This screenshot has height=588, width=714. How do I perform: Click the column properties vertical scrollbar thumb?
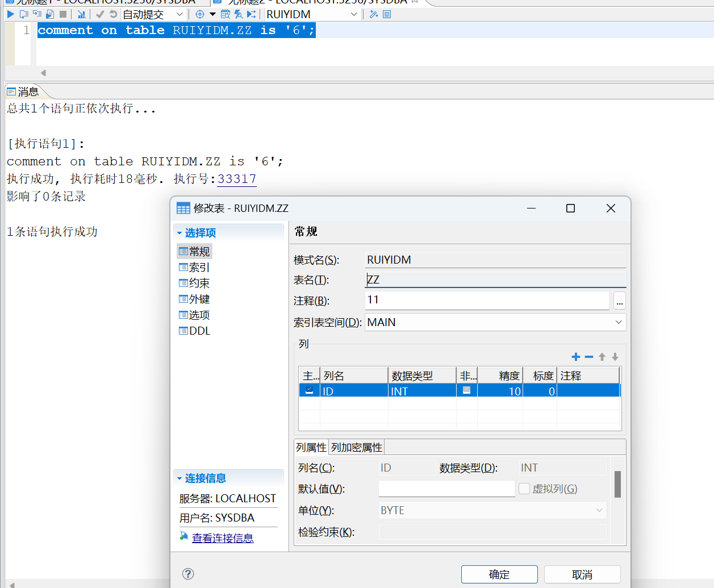coord(617,484)
